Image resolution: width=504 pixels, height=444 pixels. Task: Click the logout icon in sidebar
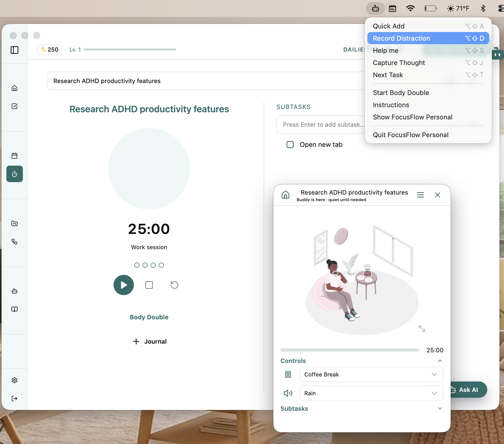click(14, 398)
